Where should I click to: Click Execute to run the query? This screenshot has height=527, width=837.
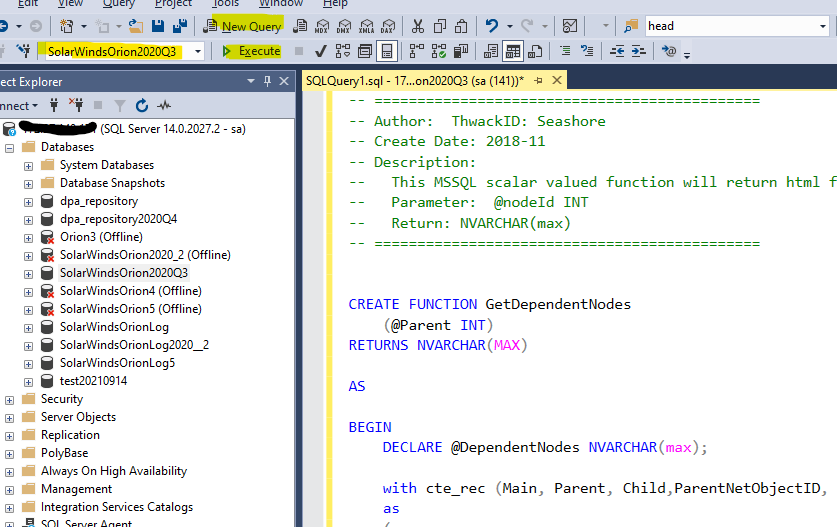point(251,51)
